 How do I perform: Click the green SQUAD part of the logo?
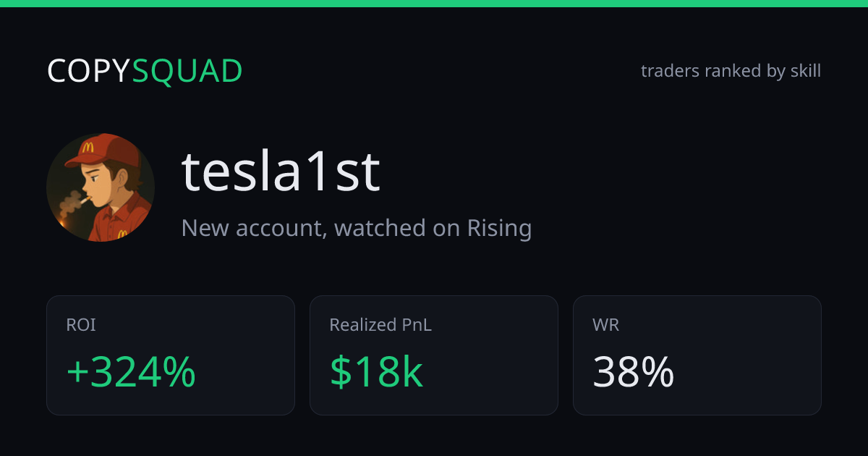coord(187,71)
